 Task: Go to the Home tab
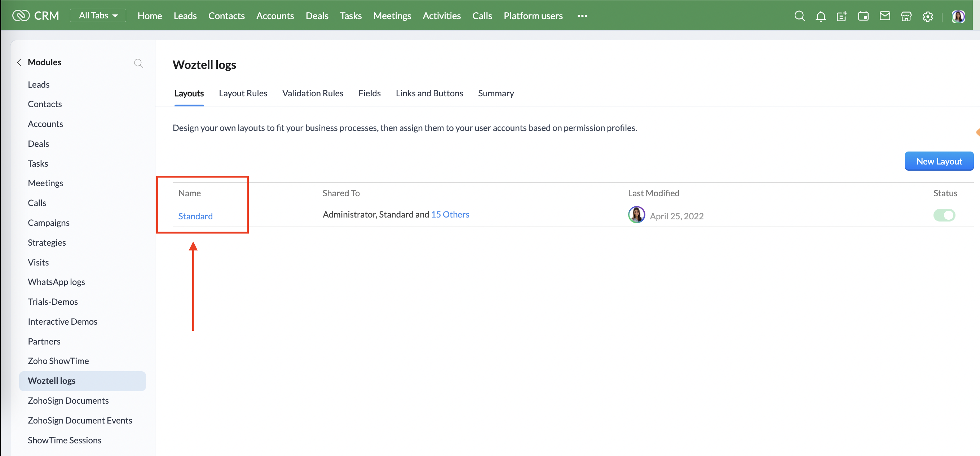[150, 16]
